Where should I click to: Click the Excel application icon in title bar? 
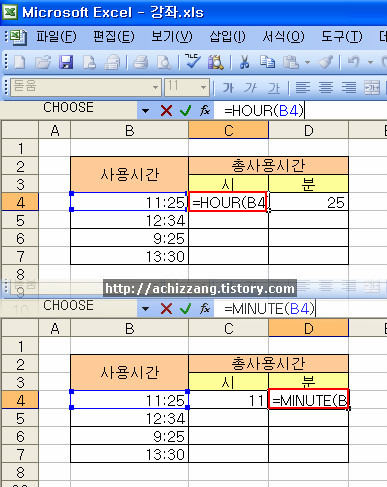point(10,12)
